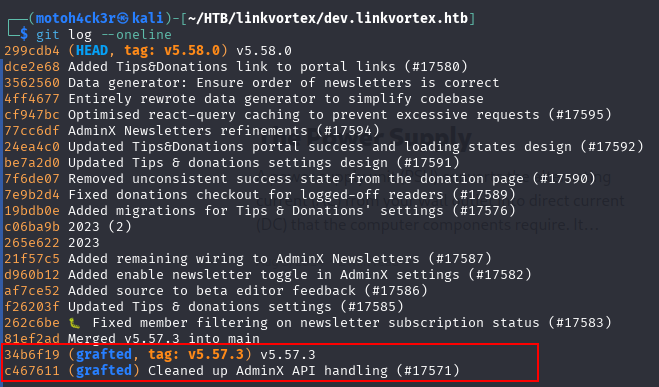659x387 pixels.
Task: Click 'Added Tips&Donations link to portal links (#17580)'
Action: tap(268, 67)
